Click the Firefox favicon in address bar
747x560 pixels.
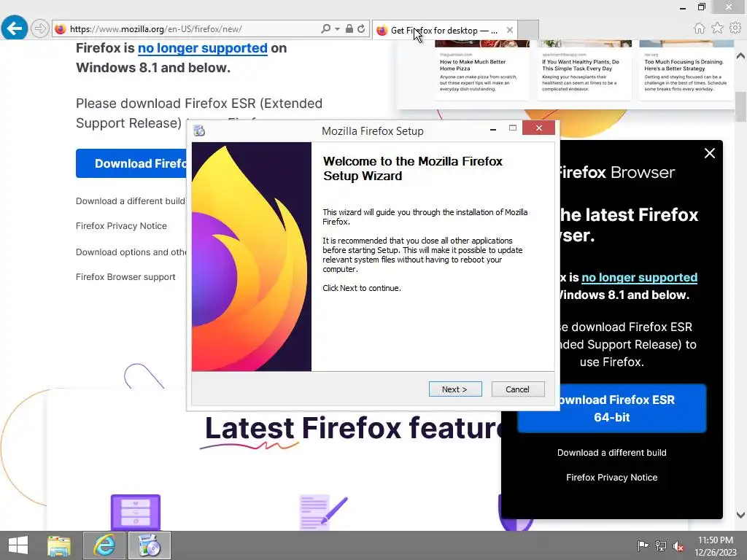[61, 29]
